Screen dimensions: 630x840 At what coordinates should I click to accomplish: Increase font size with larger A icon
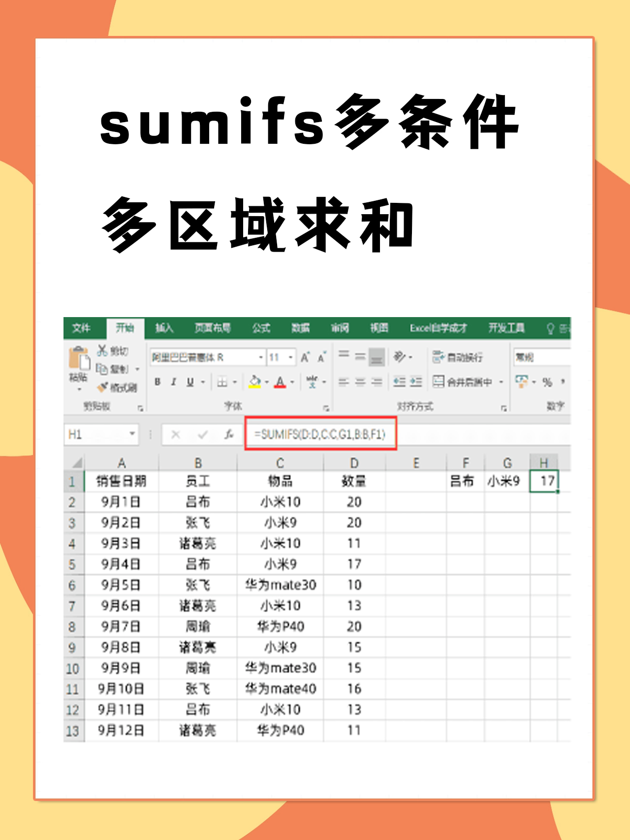coord(305,357)
